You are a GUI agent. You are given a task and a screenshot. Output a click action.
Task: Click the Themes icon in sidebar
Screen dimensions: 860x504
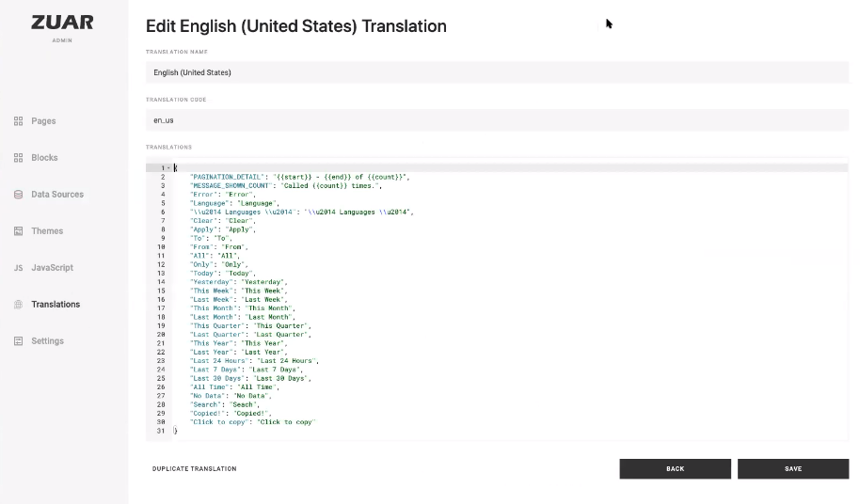point(18,231)
